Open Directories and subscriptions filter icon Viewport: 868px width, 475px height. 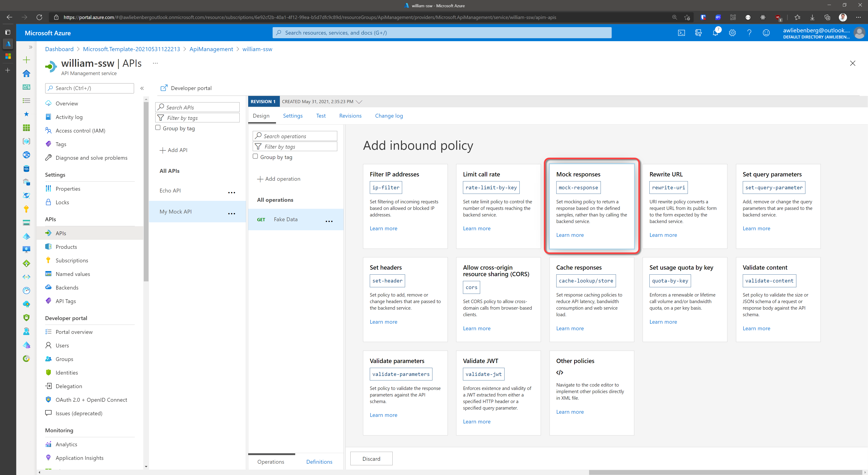[698, 33]
